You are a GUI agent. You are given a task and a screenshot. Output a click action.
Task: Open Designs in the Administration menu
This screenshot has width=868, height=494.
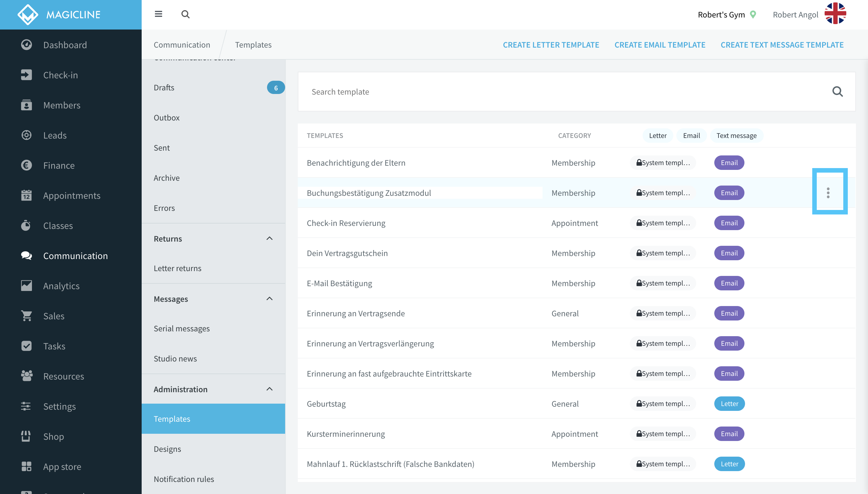[167, 449]
